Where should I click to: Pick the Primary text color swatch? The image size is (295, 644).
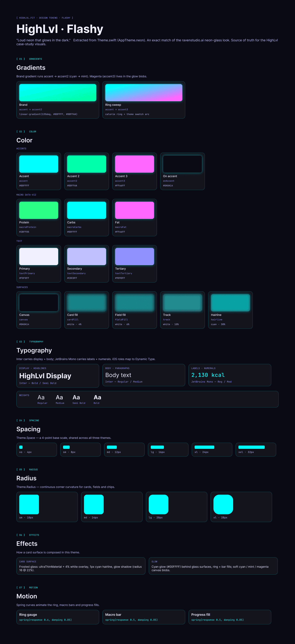tap(39, 257)
